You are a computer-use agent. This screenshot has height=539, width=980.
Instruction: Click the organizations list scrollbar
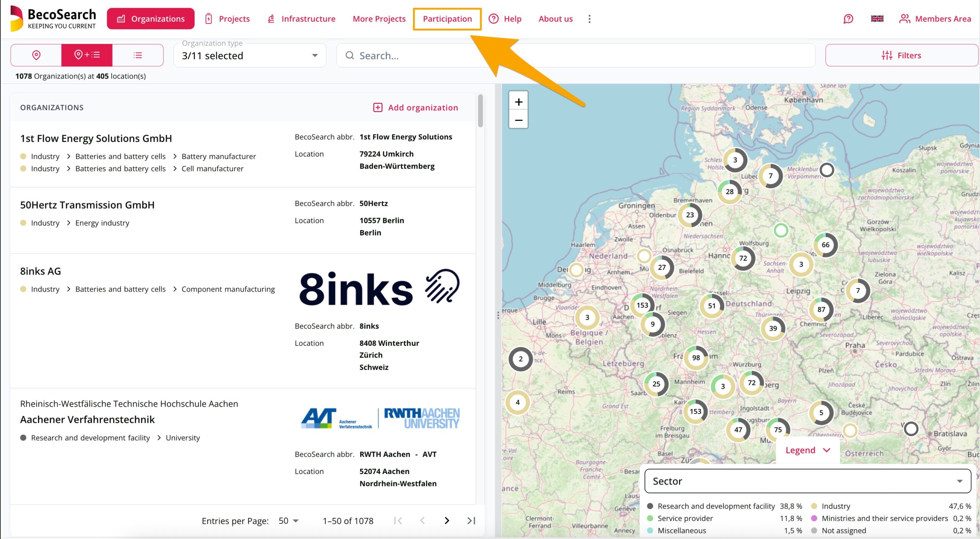pyautogui.click(x=480, y=111)
